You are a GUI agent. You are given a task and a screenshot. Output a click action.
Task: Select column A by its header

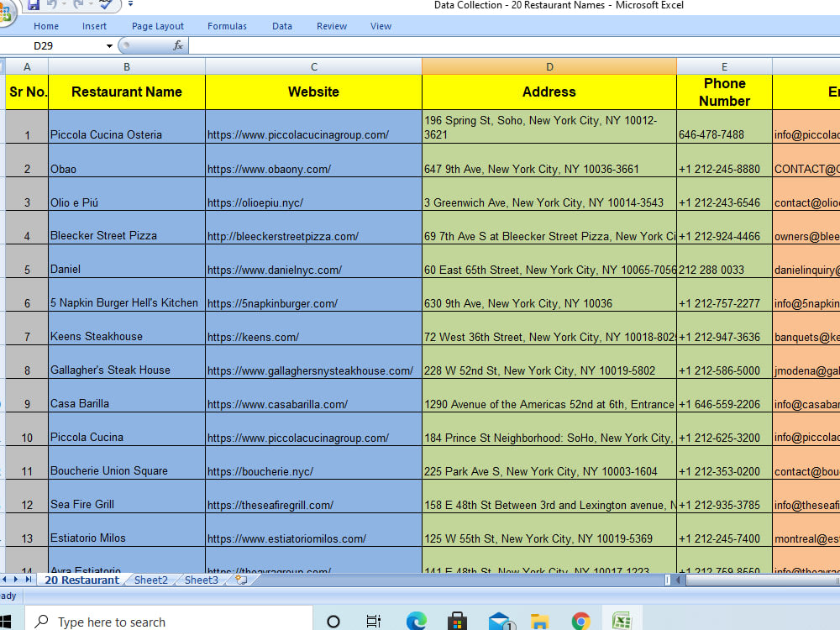pyautogui.click(x=27, y=67)
